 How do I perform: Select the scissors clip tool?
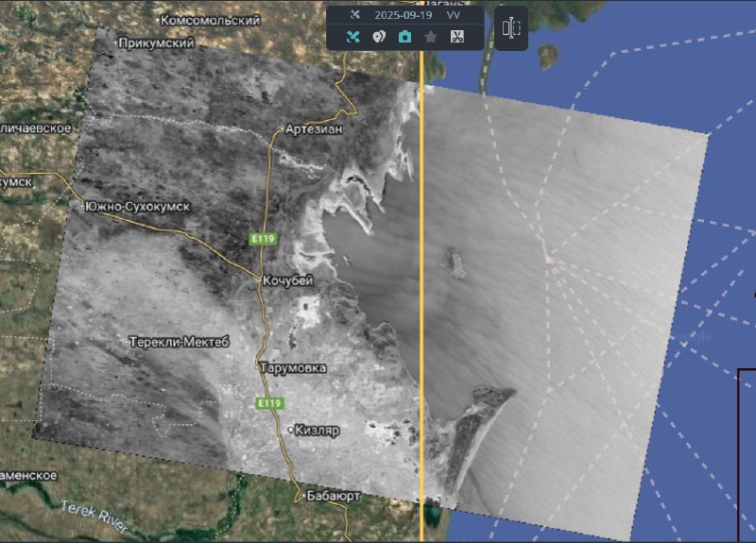(457, 37)
